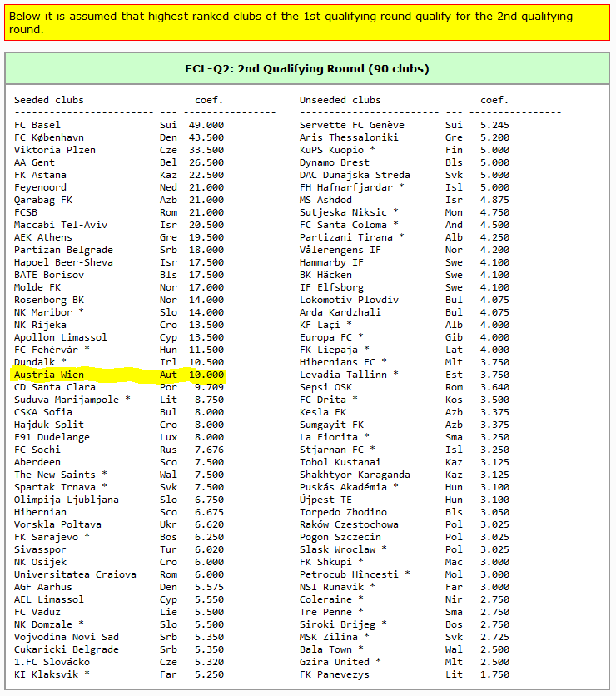
Task: Click 'FK Panevezys' club name
Action: tap(334, 674)
